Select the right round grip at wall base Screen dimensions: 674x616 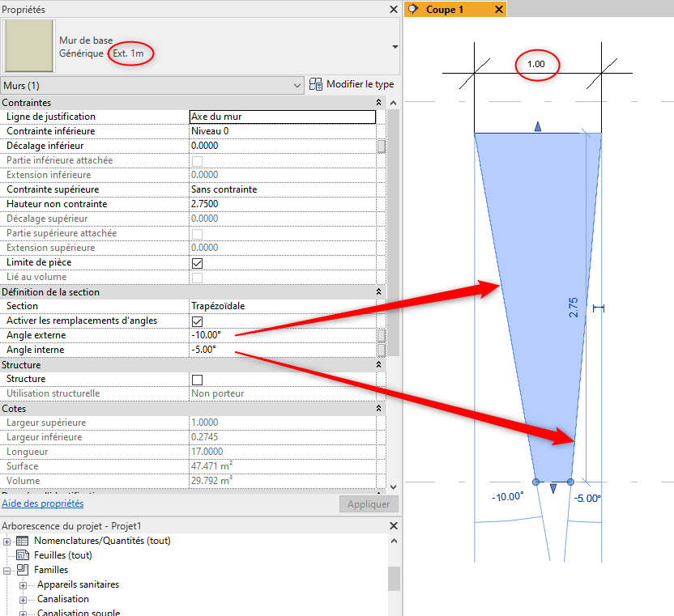(x=570, y=482)
